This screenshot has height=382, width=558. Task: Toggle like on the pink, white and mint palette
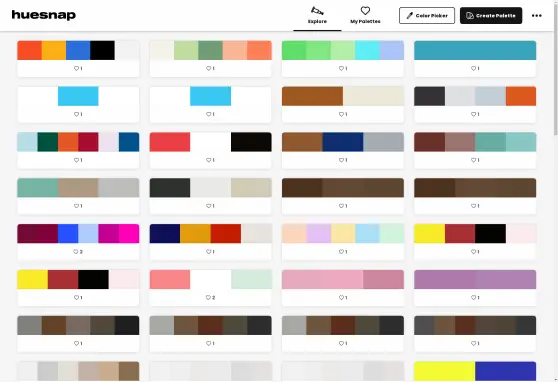pyautogui.click(x=210, y=298)
